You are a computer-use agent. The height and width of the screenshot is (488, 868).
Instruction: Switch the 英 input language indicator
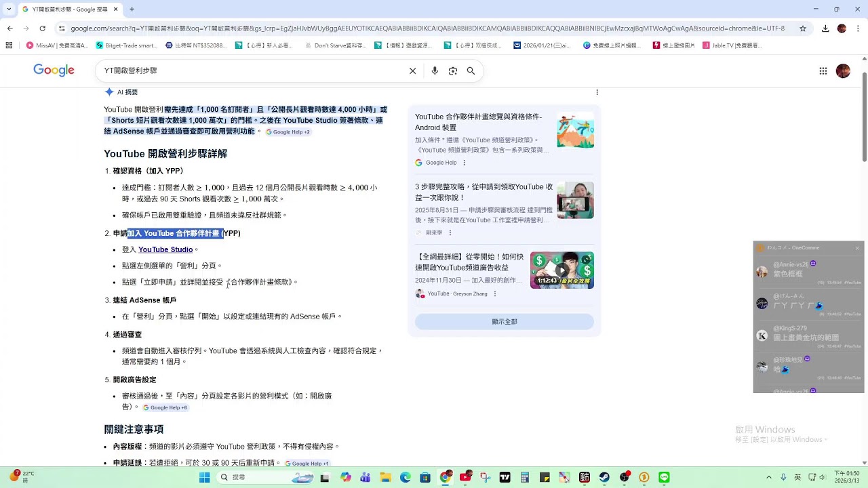coord(797,477)
